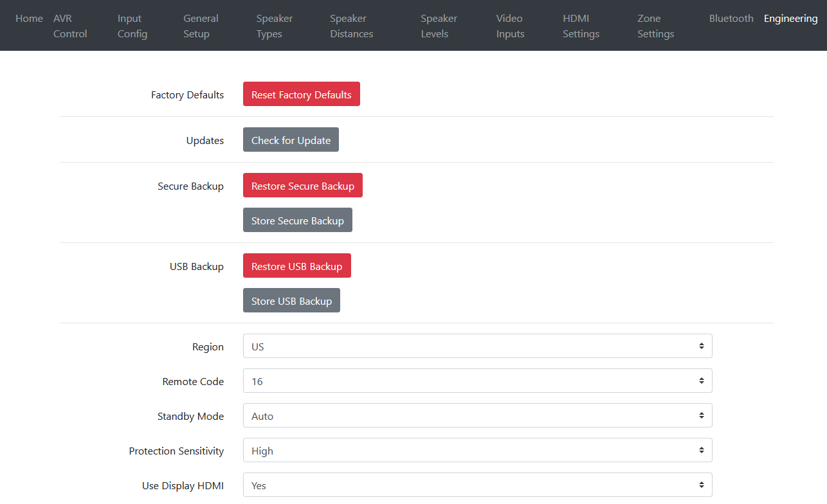Switch to Speaker Types page
The image size is (827, 504).
click(x=274, y=26)
